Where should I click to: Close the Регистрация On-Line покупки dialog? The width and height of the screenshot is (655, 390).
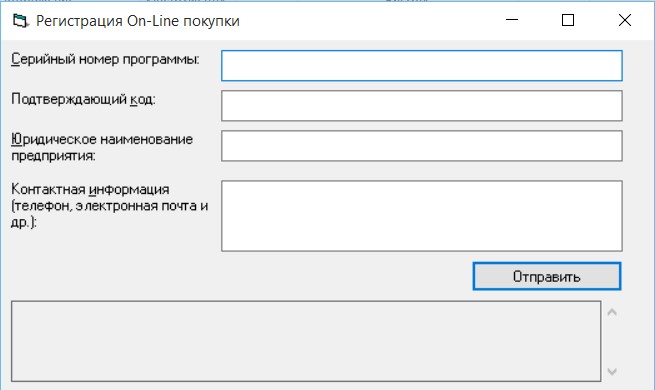625,20
